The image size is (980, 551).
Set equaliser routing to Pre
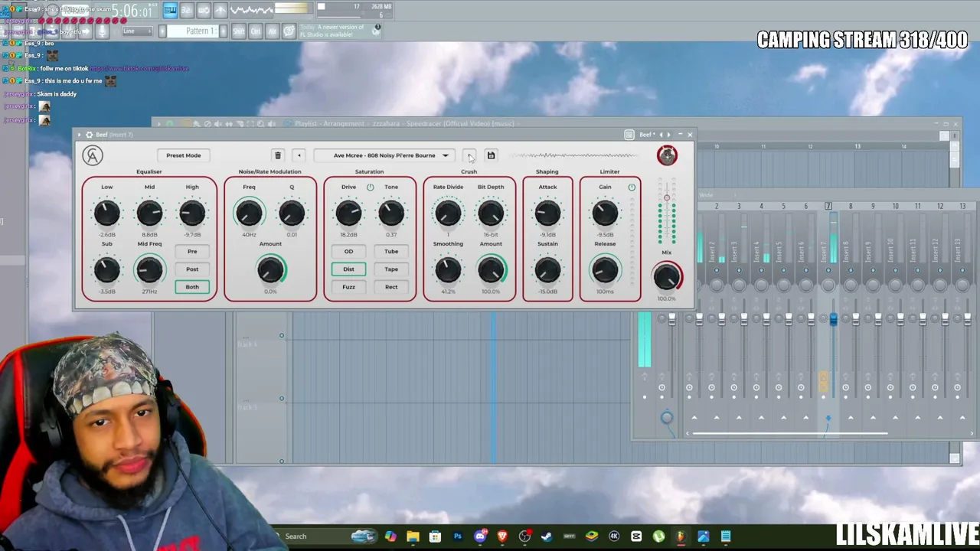point(192,251)
